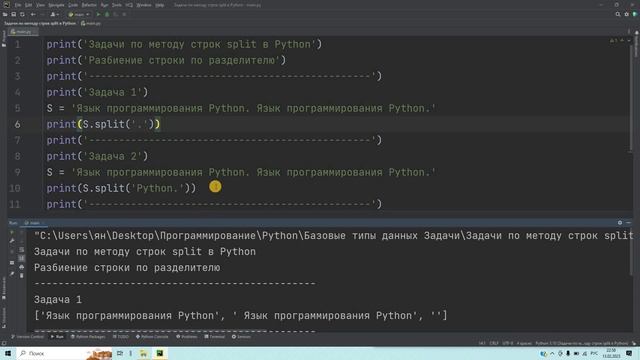Toggle scroll to end in Run console
The height and width of the screenshot is (360, 640).
(22, 258)
